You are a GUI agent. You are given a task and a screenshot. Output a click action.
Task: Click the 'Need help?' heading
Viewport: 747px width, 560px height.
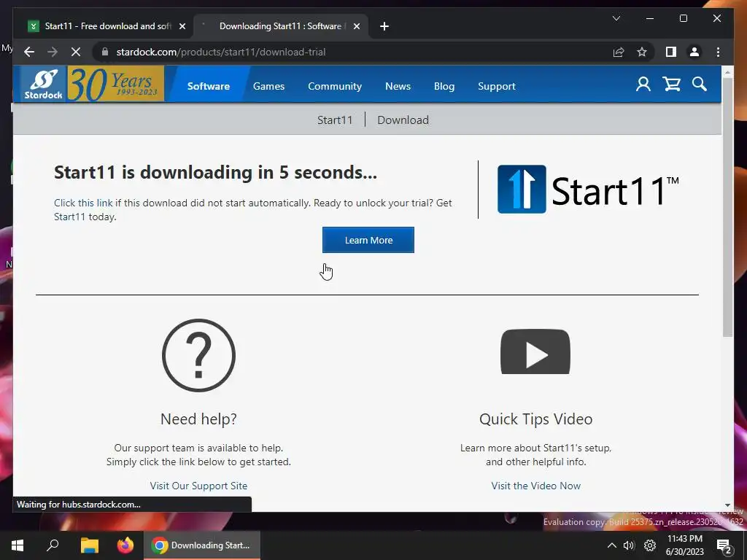pyautogui.click(x=198, y=419)
